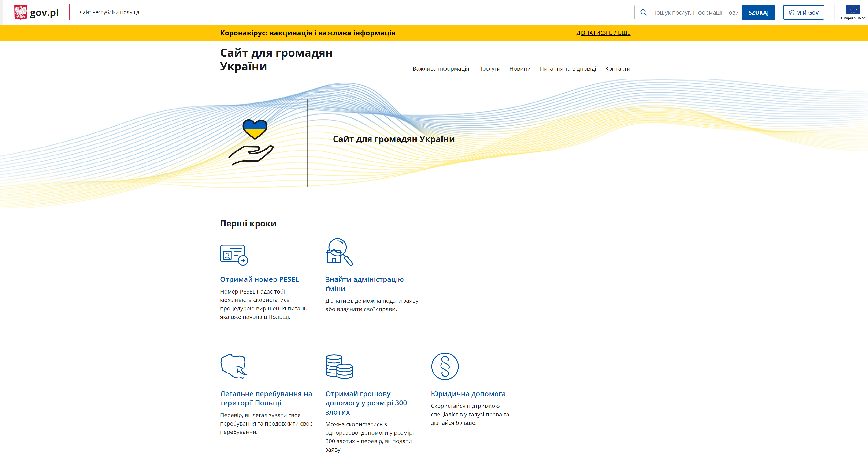Click the ID card PESEL icon
Image resolution: width=868 pixels, height=456 pixels.
click(x=234, y=255)
